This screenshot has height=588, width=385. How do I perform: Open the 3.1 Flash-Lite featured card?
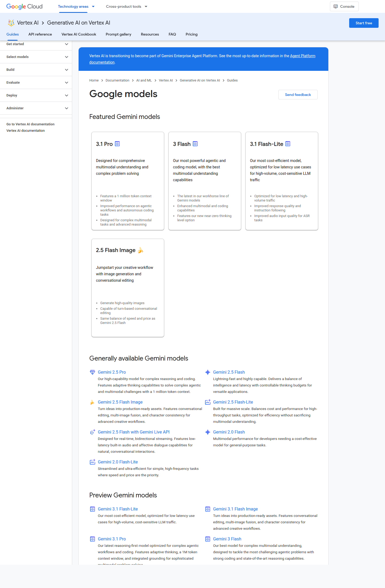point(282,181)
